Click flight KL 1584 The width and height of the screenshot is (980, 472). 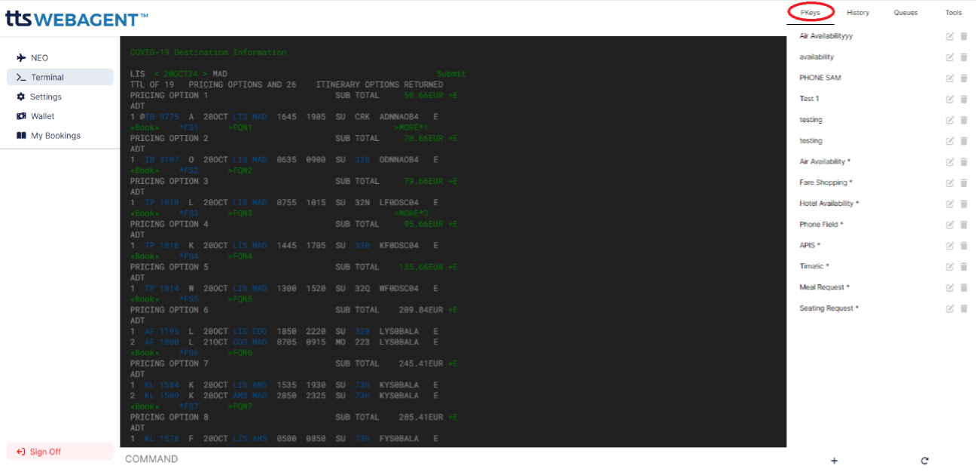(x=162, y=385)
